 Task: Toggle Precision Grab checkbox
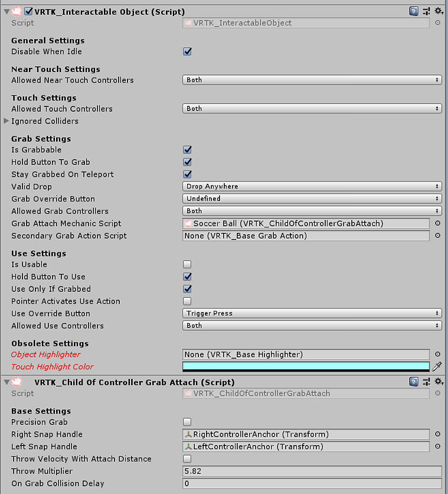187,422
